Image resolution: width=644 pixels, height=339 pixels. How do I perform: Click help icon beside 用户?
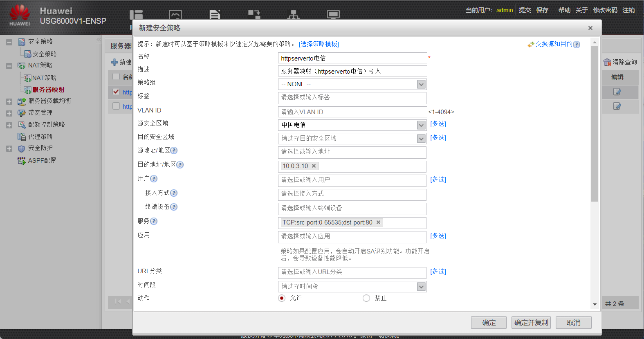point(154,179)
